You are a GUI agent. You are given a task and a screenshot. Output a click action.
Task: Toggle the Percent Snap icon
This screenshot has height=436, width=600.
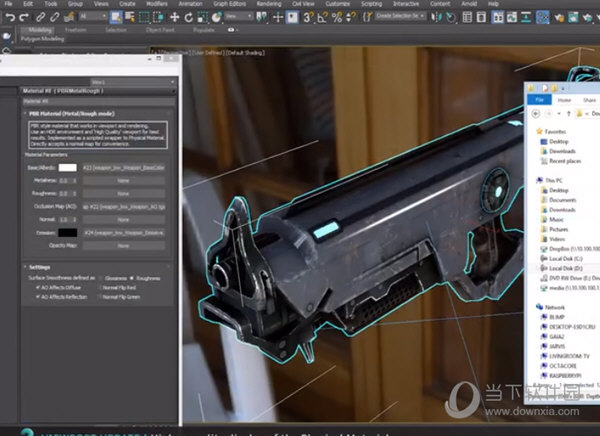pyautogui.click(x=337, y=17)
